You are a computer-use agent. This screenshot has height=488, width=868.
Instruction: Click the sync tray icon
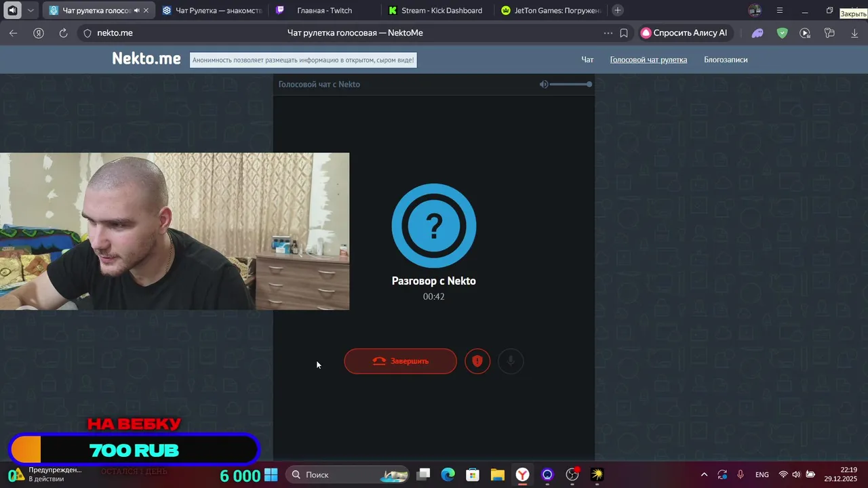(x=722, y=474)
